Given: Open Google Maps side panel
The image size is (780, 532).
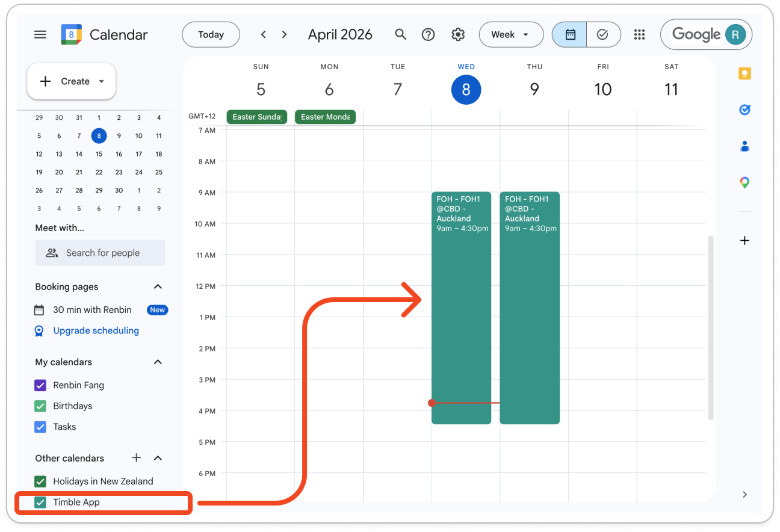Looking at the screenshot, I should coord(744,182).
